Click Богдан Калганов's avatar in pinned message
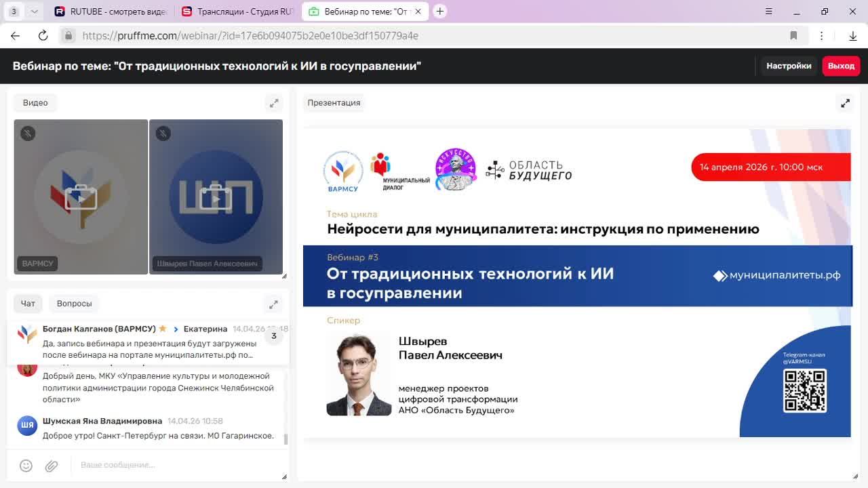The image size is (868, 488). (x=27, y=333)
